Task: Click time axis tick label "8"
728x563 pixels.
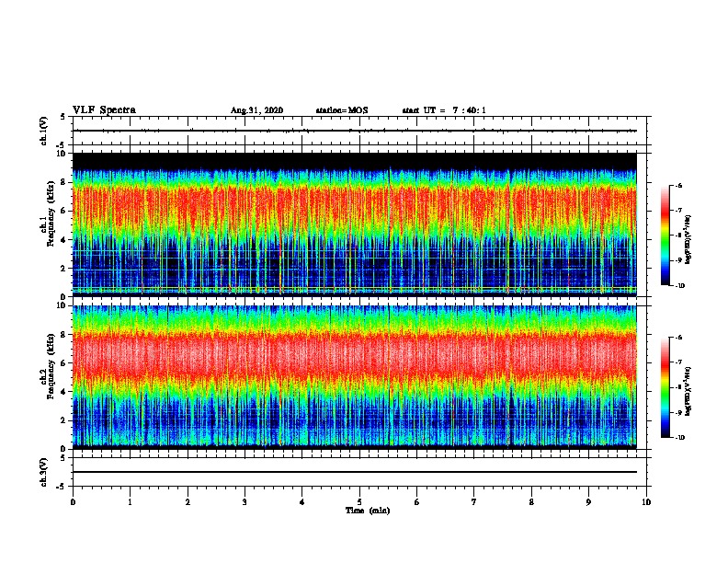Action: coord(531,502)
